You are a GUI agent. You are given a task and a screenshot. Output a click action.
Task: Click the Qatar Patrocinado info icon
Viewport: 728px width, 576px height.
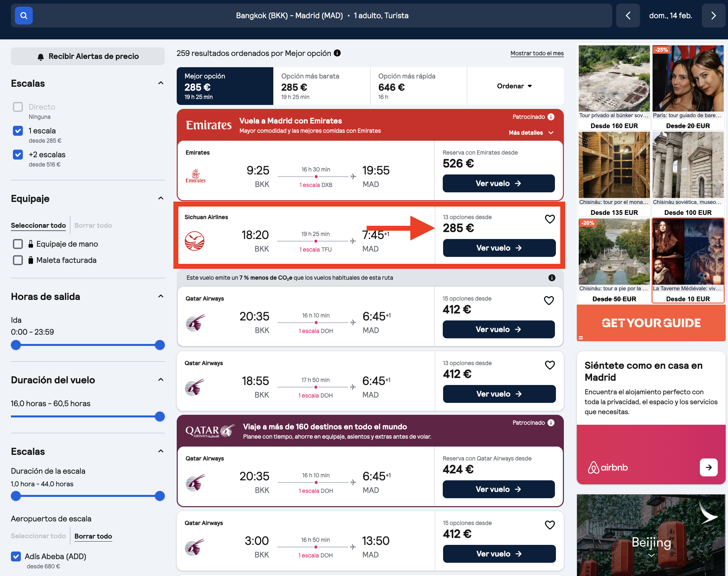(551, 422)
